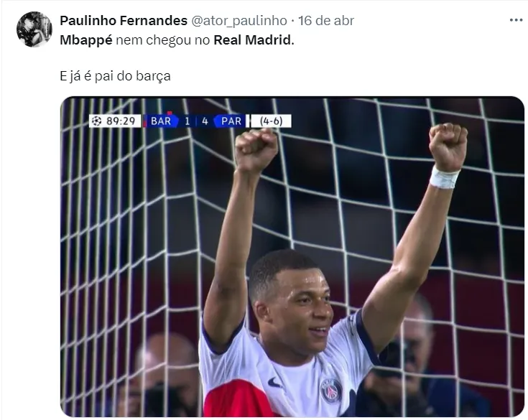Viewport: 528px width, 420px height.
Task: Click the Nike swoosh logo on the shirt
Action: [x=275, y=383]
